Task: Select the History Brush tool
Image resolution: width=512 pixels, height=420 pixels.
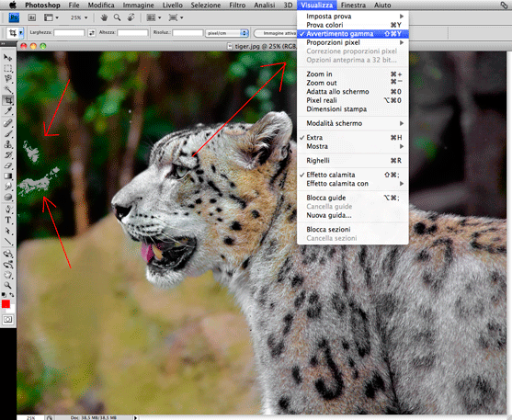Action: click(8, 154)
